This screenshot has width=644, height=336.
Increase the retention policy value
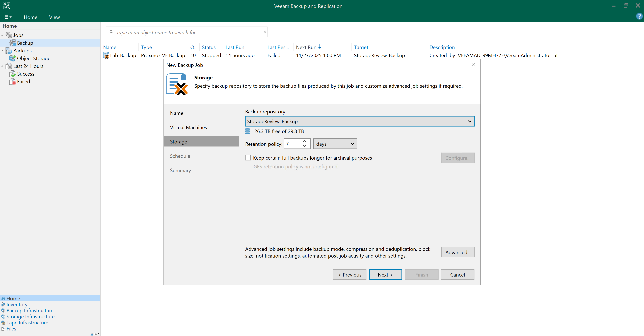pos(305,141)
